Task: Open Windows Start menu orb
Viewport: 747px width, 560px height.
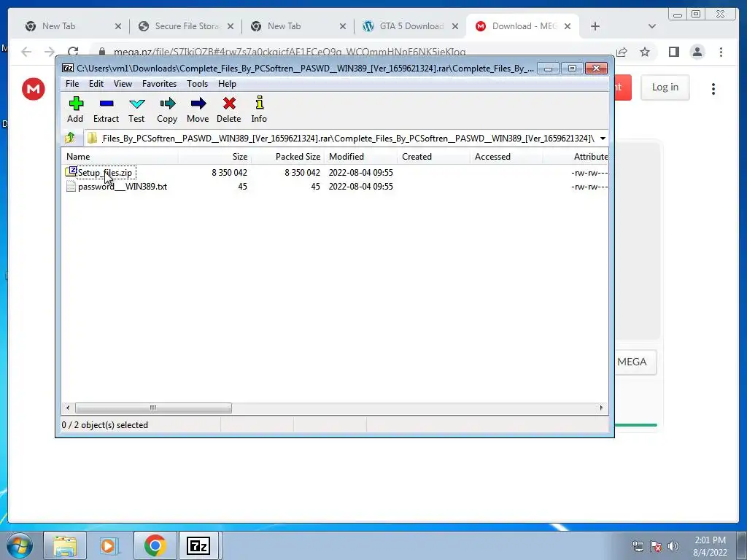Action: coord(20,545)
